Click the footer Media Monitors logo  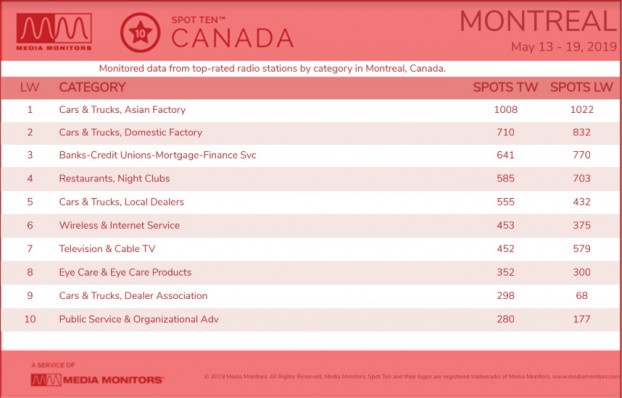pyautogui.click(x=97, y=380)
